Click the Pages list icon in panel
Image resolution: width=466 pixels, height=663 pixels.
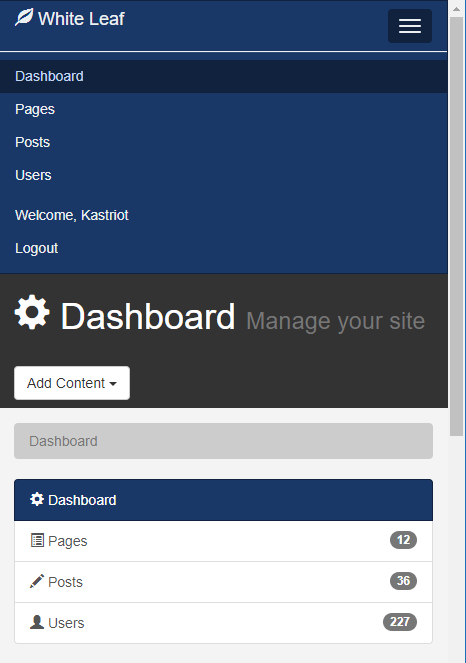37,540
